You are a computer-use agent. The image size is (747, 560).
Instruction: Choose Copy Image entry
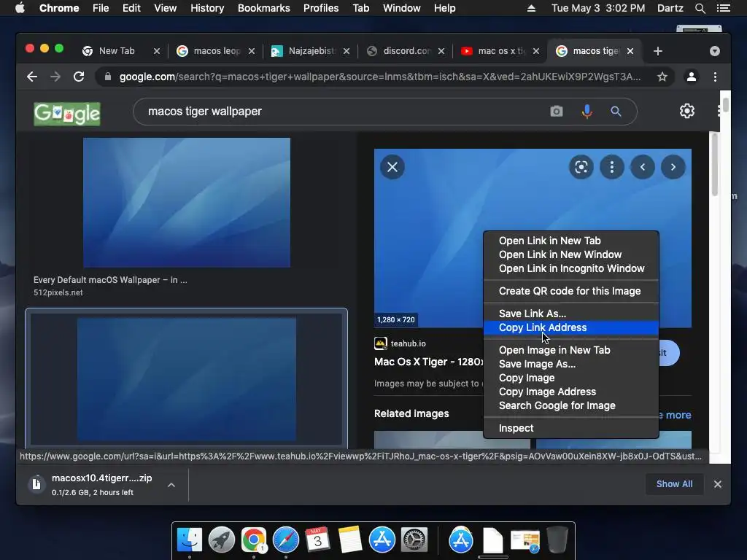570,378
